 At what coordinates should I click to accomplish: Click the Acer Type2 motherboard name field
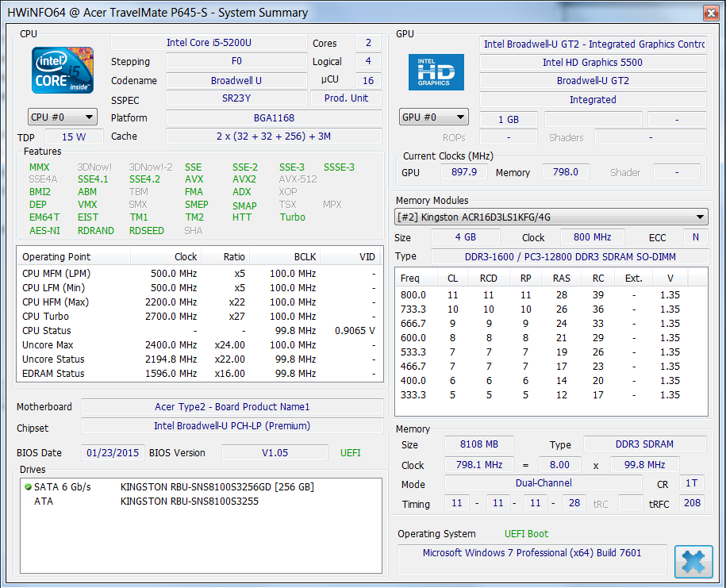tap(232, 406)
